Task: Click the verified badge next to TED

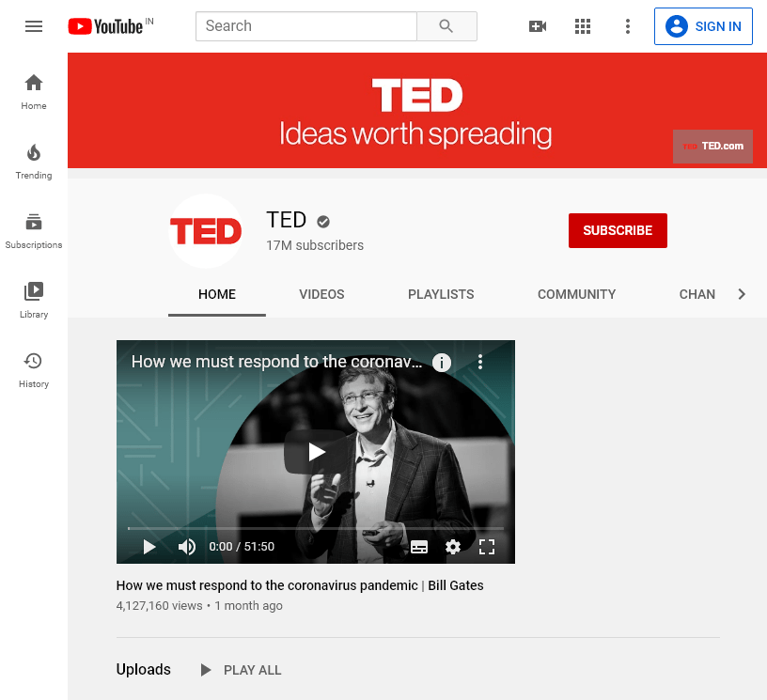Action: coord(323,222)
